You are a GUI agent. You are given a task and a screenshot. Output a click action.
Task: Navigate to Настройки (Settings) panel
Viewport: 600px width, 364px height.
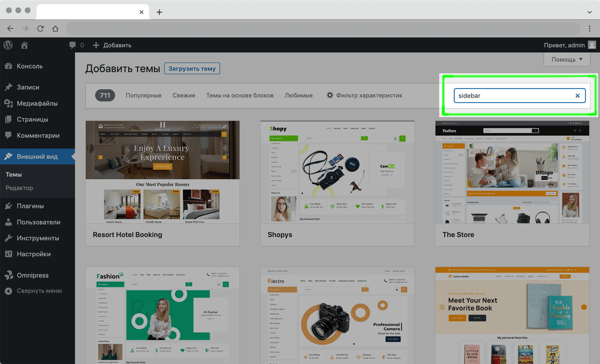click(x=34, y=253)
